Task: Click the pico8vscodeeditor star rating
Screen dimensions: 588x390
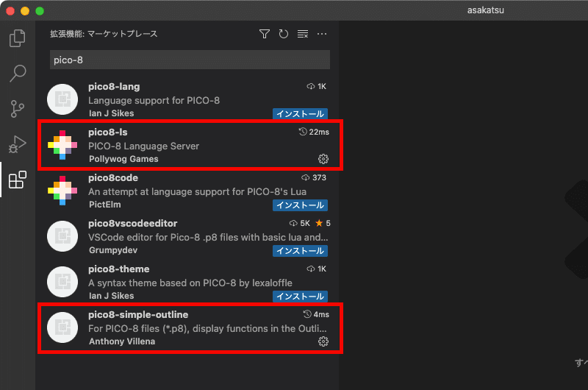Action: tap(323, 224)
